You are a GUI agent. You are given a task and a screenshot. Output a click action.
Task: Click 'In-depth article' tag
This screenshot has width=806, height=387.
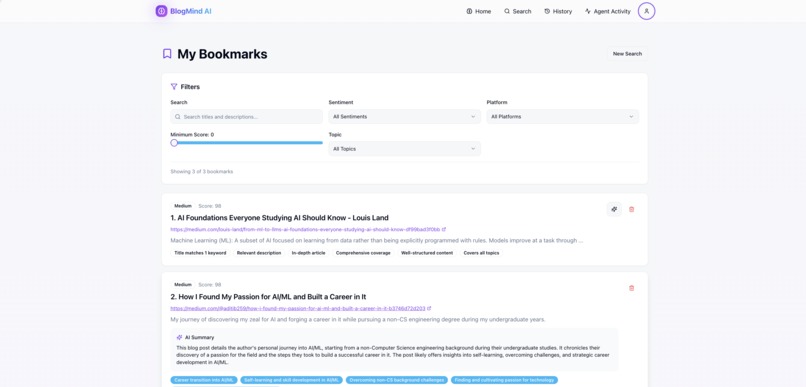pyautogui.click(x=308, y=253)
